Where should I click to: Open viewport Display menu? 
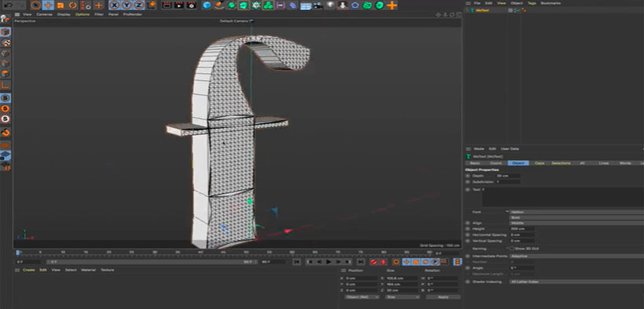click(x=64, y=14)
